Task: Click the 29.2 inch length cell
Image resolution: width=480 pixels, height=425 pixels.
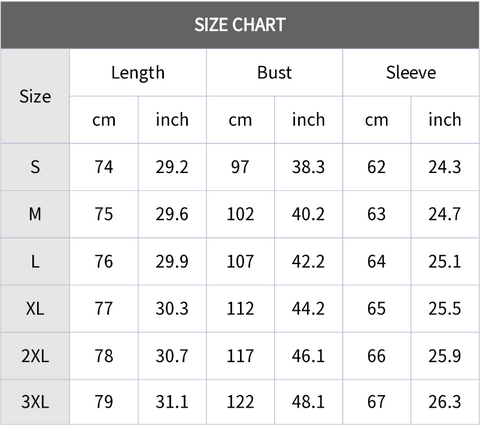Action: click(172, 167)
